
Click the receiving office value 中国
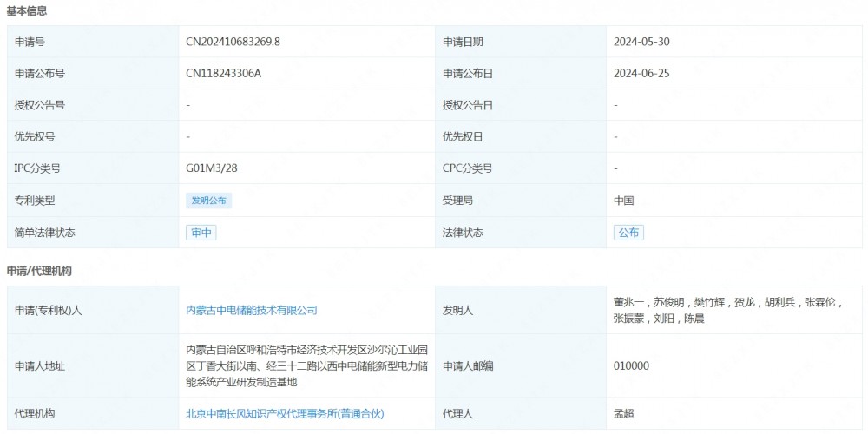coord(624,201)
